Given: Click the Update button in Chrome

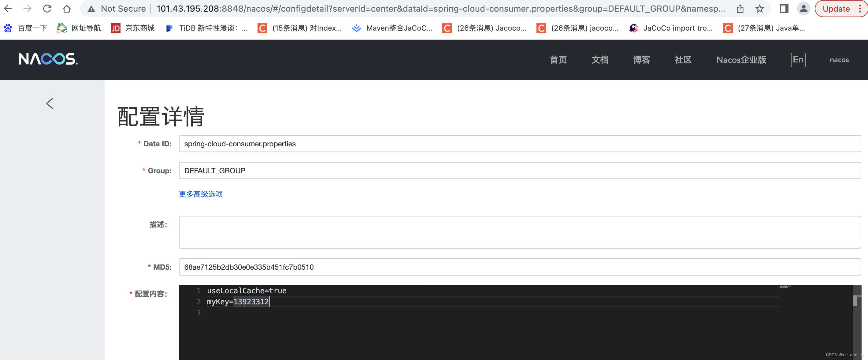Looking at the screenshot, I should (x=836, y=9).
